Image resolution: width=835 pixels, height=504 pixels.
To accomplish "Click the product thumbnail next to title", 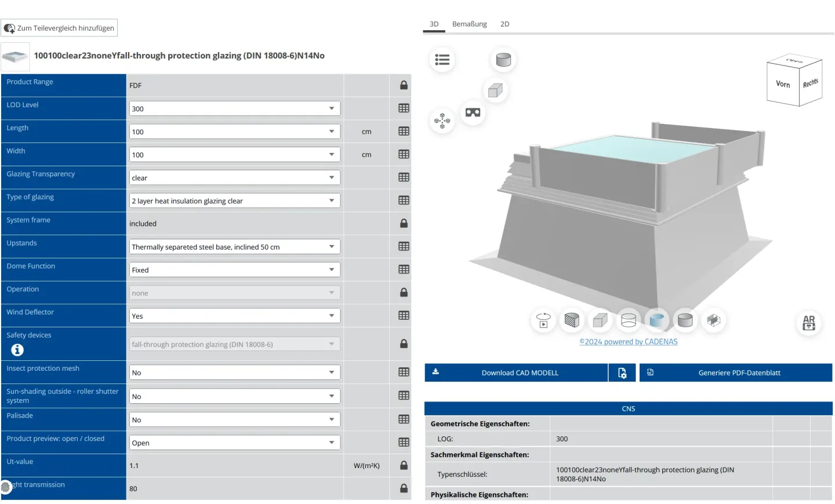I will coord(15,57).
